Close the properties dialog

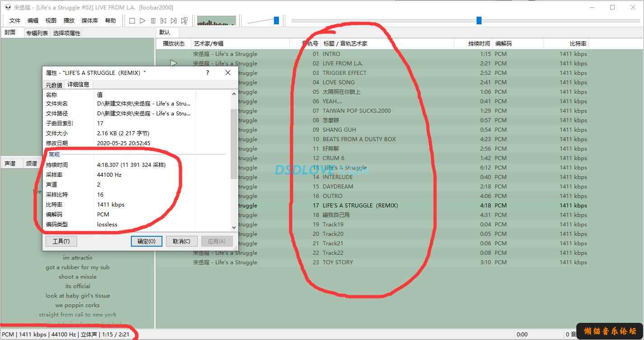click(x=228, y=73)
